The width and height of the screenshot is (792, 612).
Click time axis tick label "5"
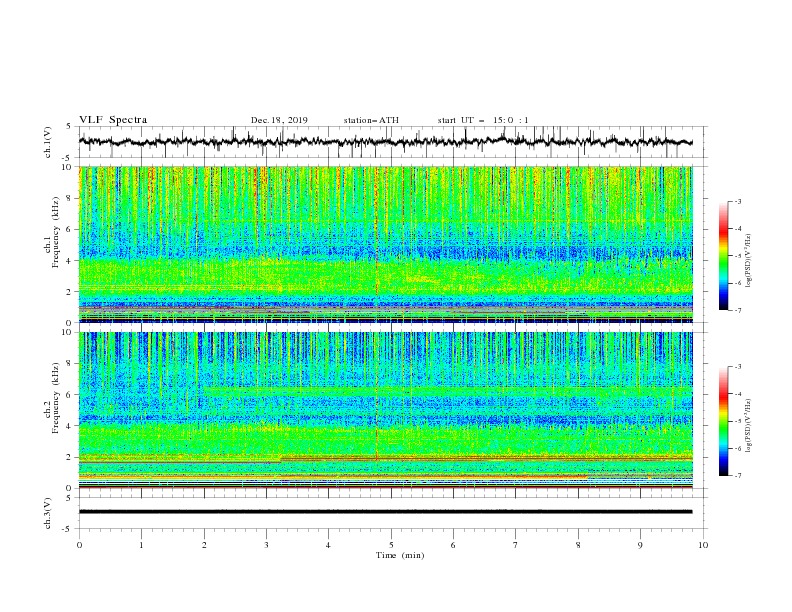click(x=391, y=545)
